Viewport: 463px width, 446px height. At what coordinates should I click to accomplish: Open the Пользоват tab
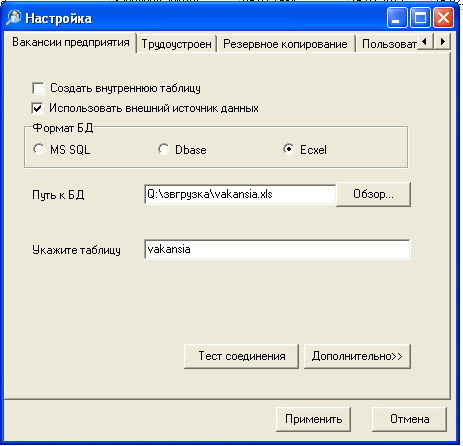click(388, 44)
